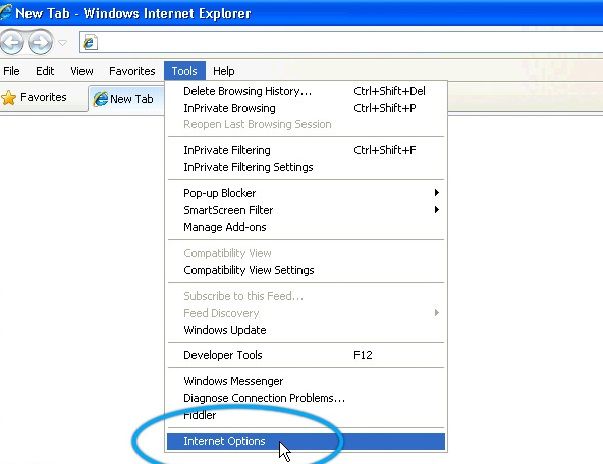Click the SmartScreen Filter menu label

[x=228, y=210]
